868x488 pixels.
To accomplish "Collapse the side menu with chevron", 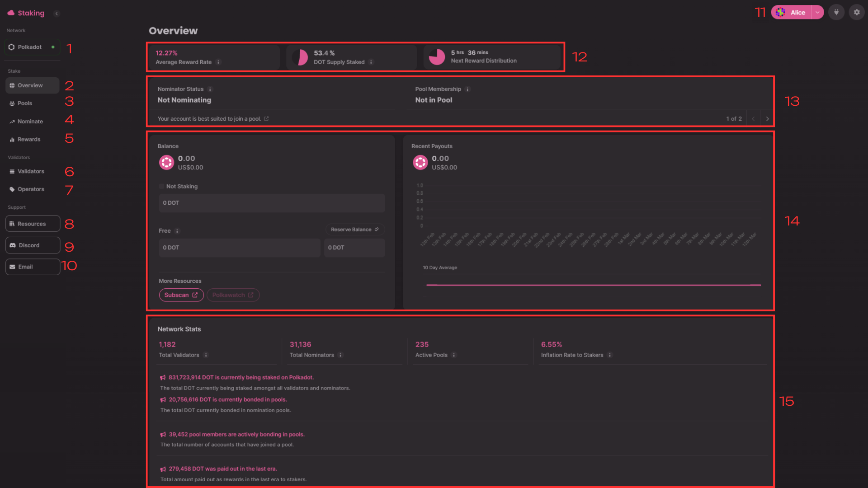I will (57, 14).
